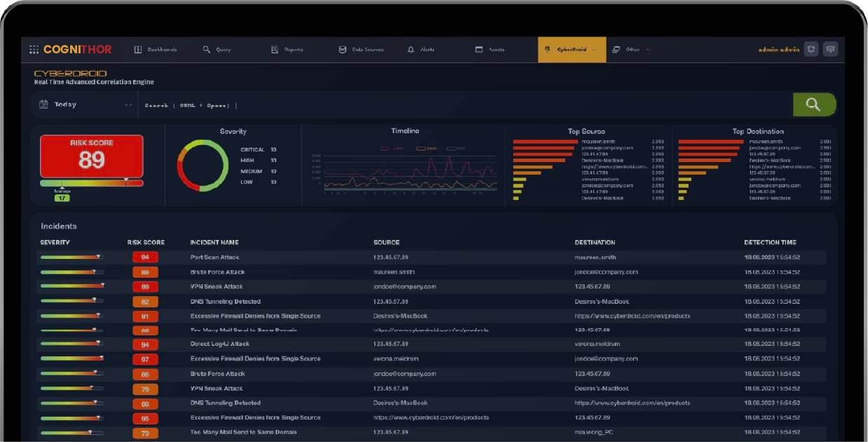
Task: Click the Data Sources database icon
Action: pyautogui.click(x=343, y=50)
